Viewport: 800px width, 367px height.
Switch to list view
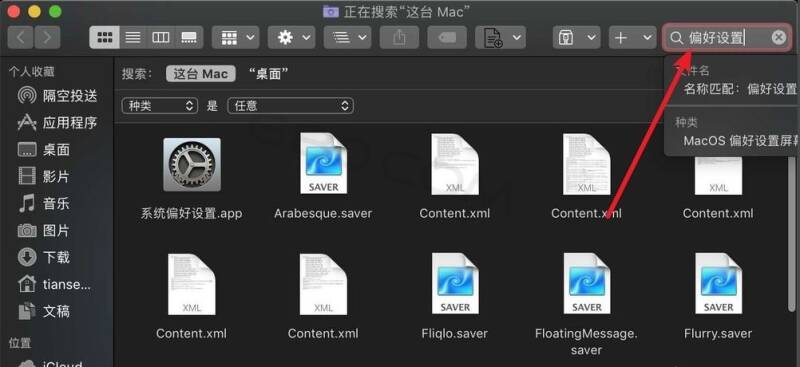[133, 37]
